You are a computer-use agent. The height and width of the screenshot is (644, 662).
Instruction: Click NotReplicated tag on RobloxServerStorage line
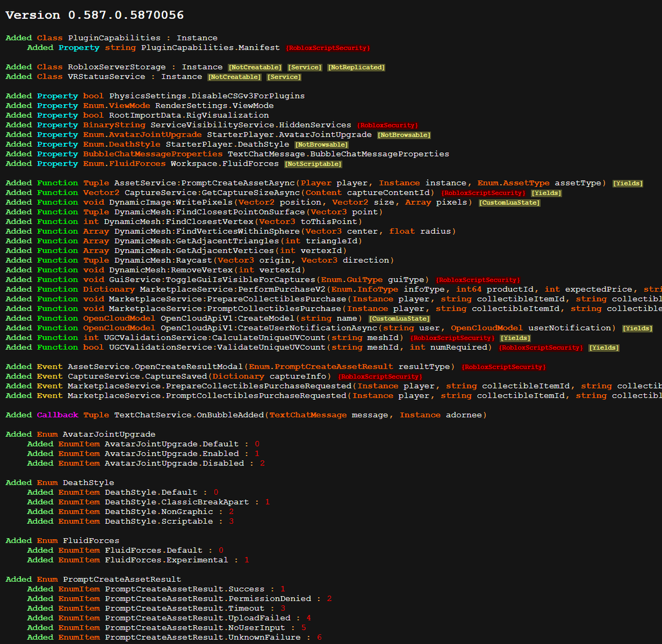[x=356, y=67]
